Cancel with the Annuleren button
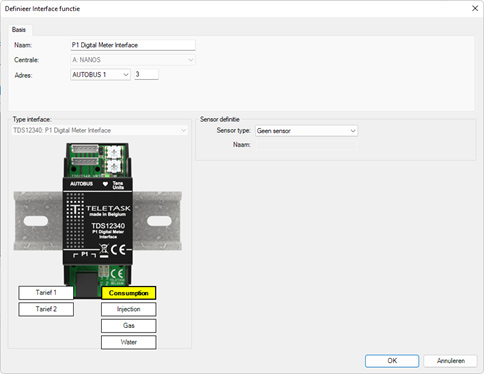 [x=451, y=361]
